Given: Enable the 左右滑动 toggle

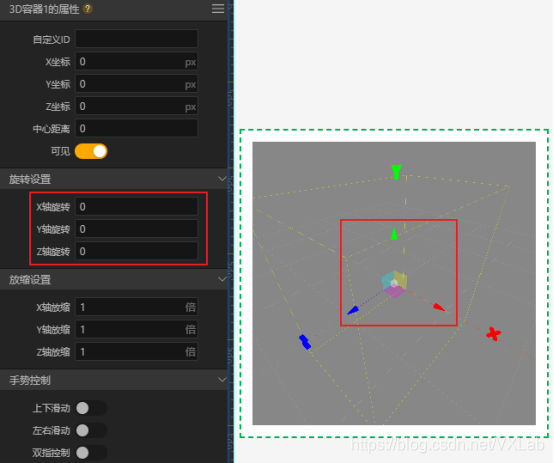Looking at the screenshot, I should click(91, 430).
